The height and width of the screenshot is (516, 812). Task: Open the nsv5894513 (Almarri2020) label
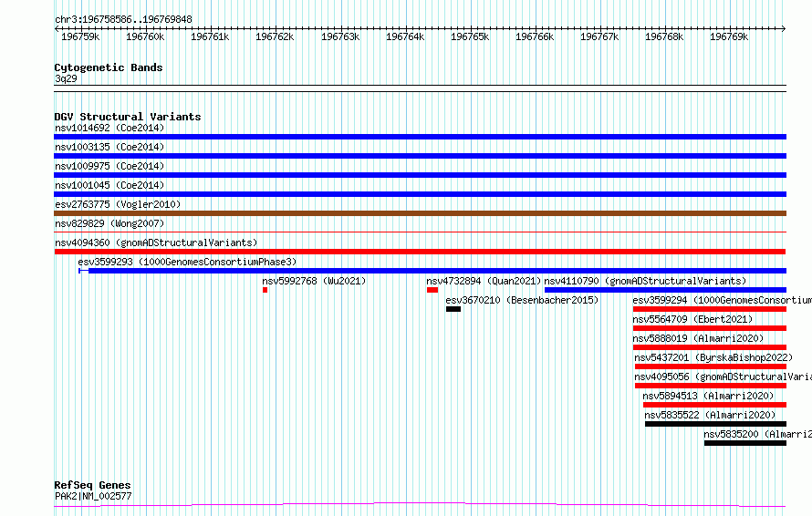(x=708, y=396)
